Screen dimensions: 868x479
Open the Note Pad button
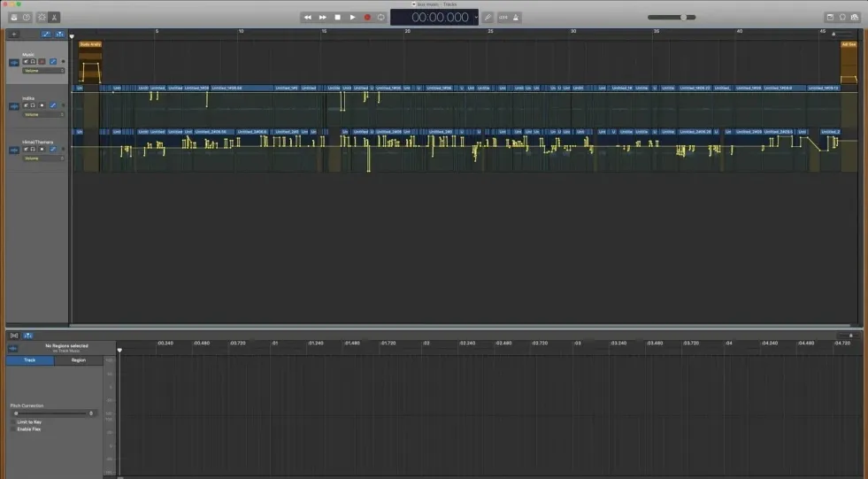pos(830,17)
